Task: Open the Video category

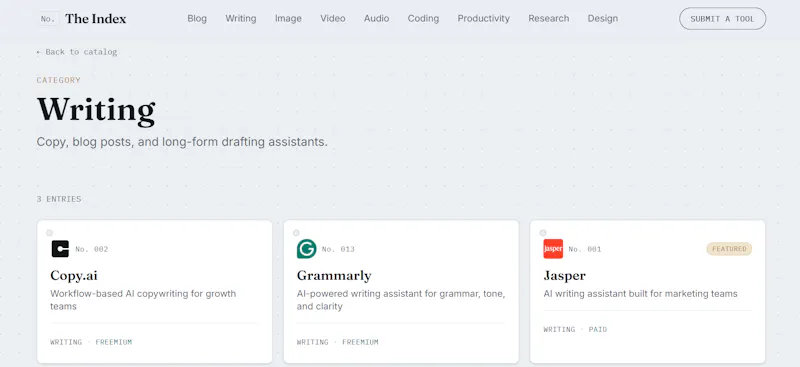Action: 333,18
